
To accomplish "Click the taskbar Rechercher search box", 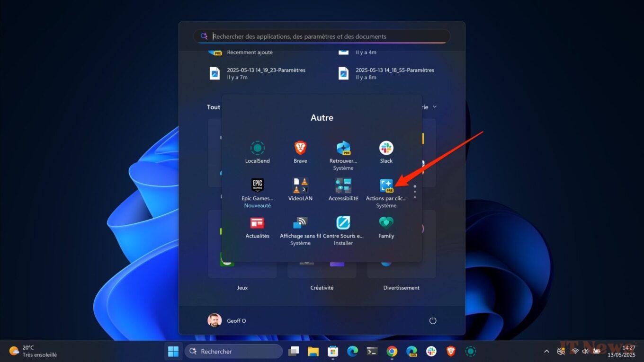I will tap(233, 351).
